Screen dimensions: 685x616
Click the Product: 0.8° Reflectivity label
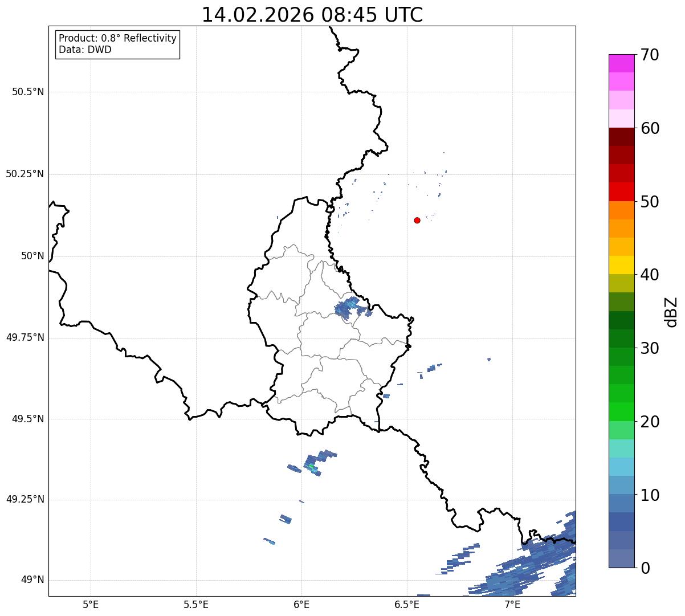[118, 38]
